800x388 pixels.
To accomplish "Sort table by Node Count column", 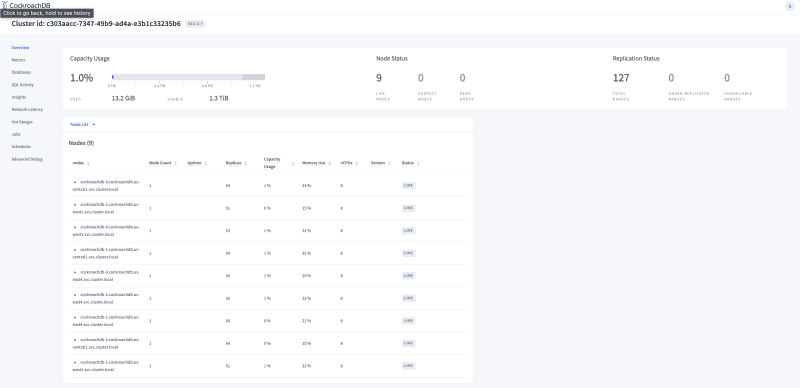I will coord(163,163).
